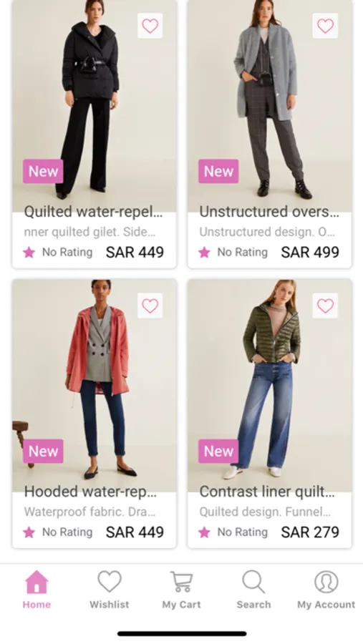The height and width of the screenshot is (644, 363).
Task: Select New badge on black quilted coat
Action: (43, 171)
